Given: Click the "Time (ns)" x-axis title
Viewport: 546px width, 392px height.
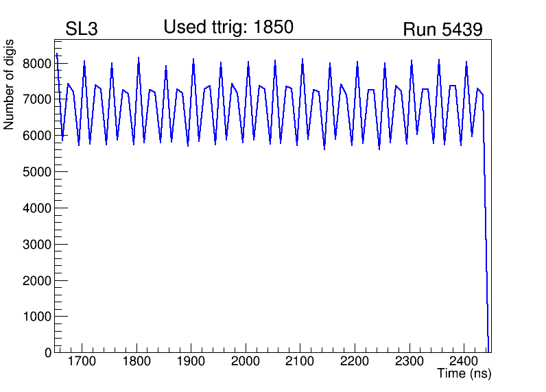Looking at the screenshot, I should pyautogui.click(x=464, y=374).
